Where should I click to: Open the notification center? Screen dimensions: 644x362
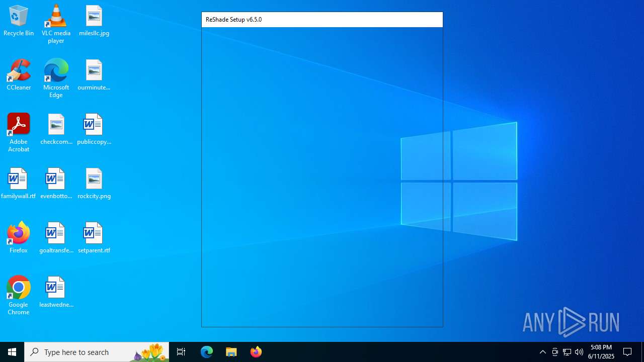tap(628, 352)
